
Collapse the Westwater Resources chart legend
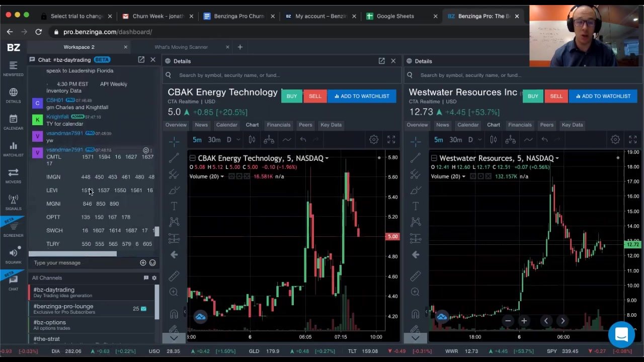(434, 158)
